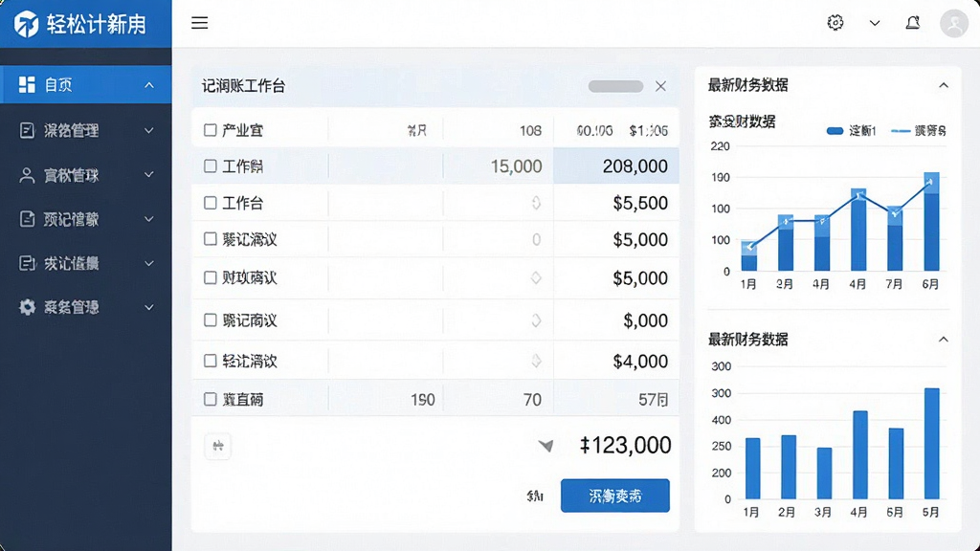Viewport: 980px width, 551px height.
Task: Tick the checkbox for 产业宜
Action: click(210, 130)
